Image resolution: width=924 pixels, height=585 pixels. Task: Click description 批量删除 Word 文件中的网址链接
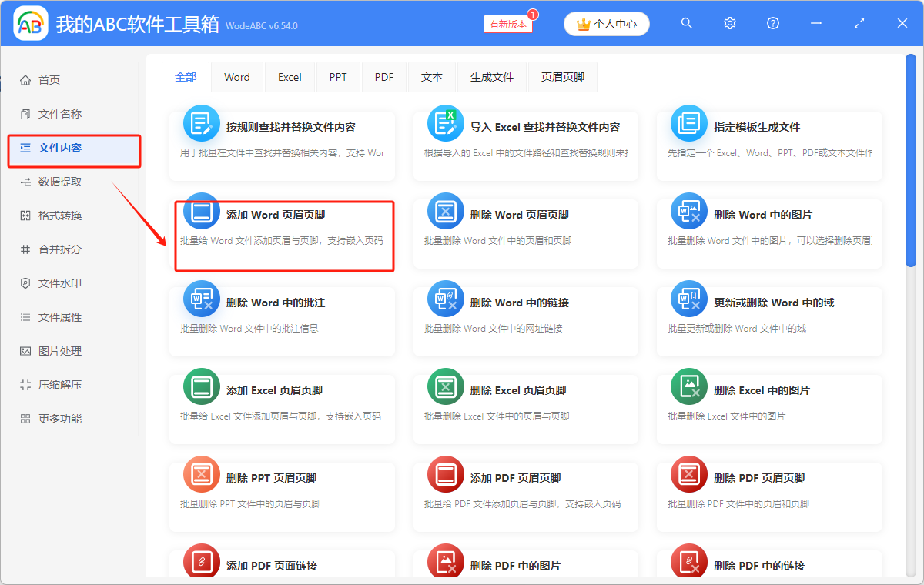(x=494, y=329)
